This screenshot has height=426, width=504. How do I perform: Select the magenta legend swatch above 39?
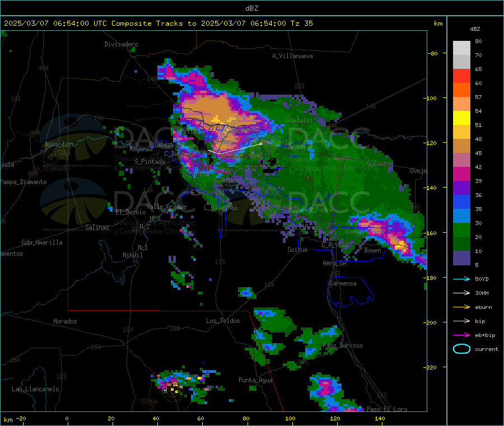pos(461,174)
